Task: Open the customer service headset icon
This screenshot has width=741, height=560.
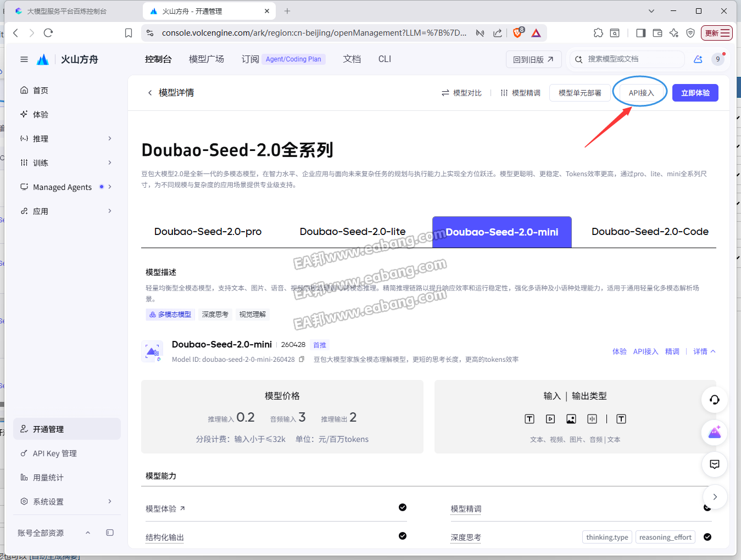Action: click(x=715, y=400)
